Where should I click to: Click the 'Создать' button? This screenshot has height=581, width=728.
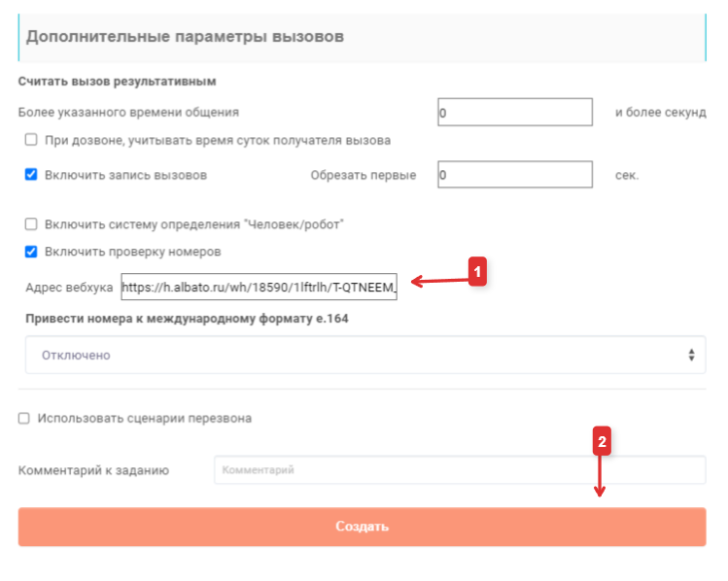(x=363, y=527)
